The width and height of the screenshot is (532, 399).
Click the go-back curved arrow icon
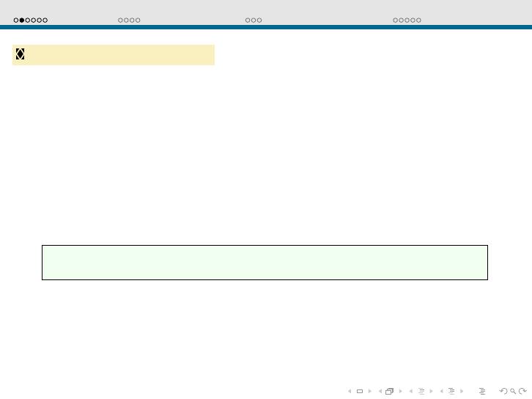503,392
